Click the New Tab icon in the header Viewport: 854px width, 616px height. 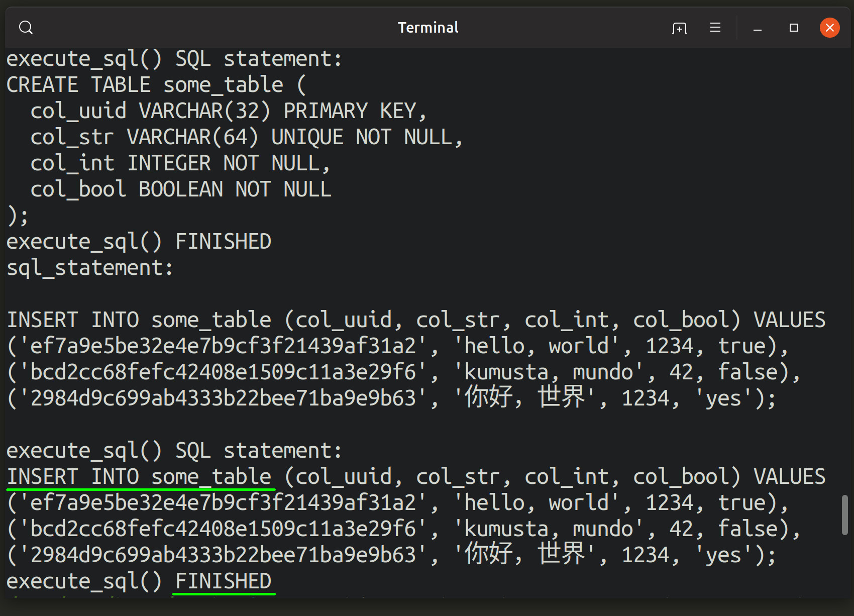[x=679, y=28]
